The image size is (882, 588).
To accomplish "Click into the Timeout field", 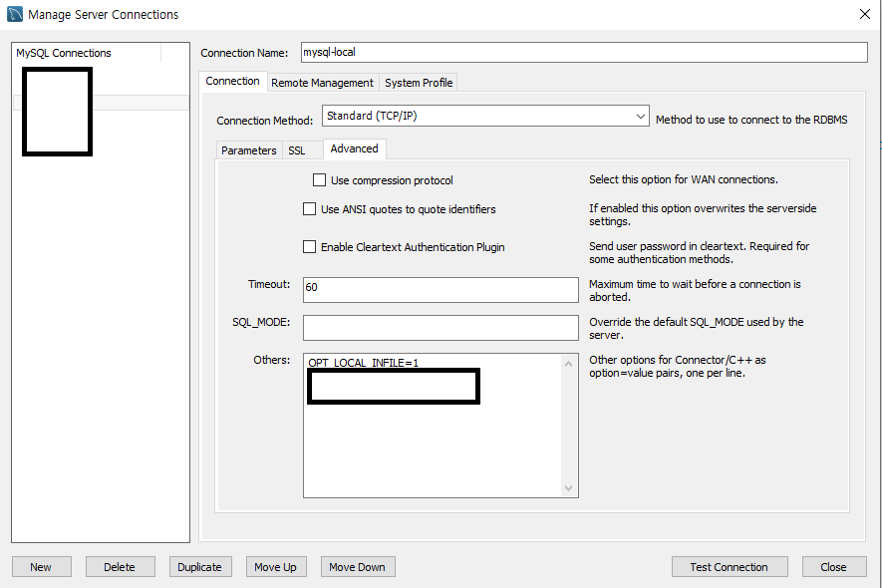I will pyautogui.click(x=441, y=290).
